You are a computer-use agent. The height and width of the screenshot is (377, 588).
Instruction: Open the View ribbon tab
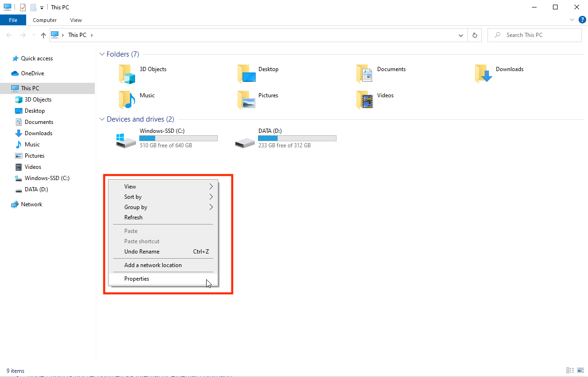tap(76, 20)
